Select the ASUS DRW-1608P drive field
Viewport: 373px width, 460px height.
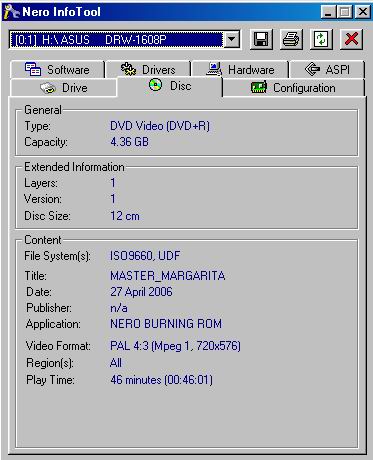tap(116, 40)
